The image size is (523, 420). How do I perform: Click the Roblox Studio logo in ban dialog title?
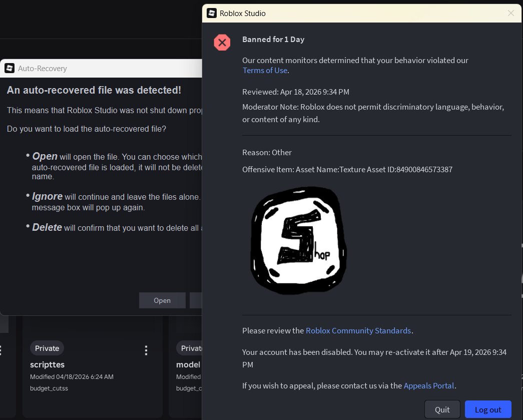(x=212, y=14)
